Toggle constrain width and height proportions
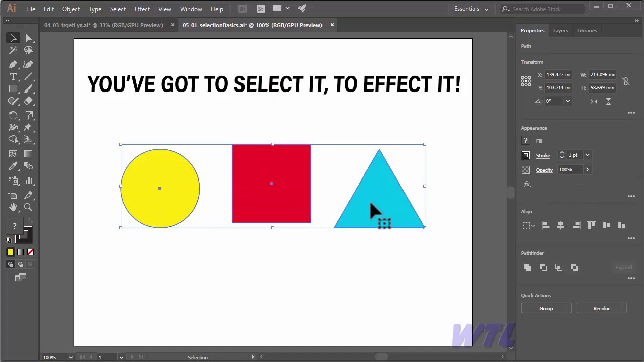Image resolution: width=644 pixels, height=362 pixels. 626,81
